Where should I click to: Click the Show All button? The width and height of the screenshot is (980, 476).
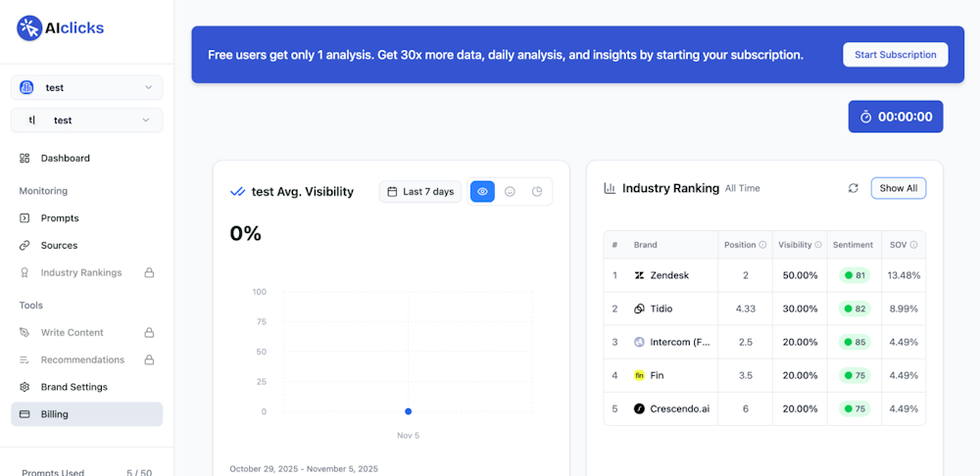(898, 188)
